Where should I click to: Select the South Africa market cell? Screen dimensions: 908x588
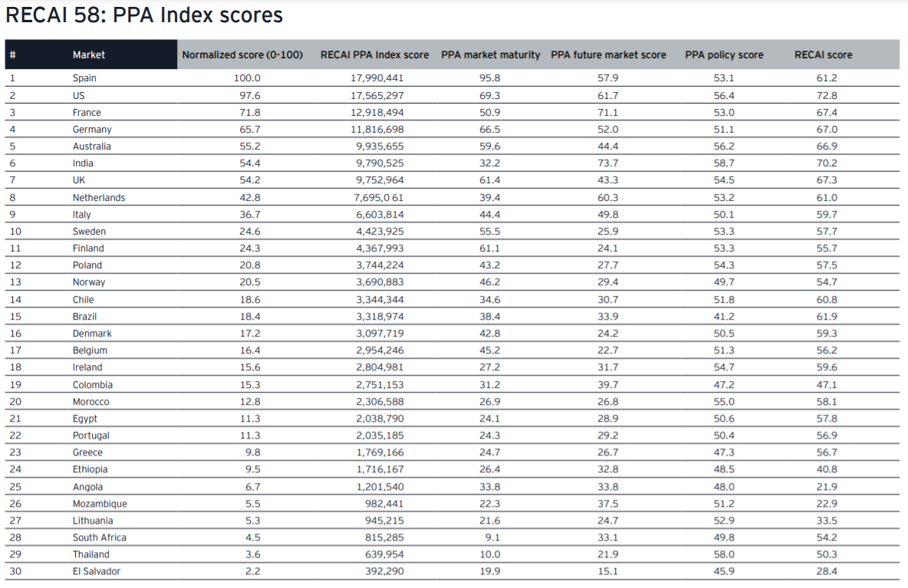tap(100, 537)
